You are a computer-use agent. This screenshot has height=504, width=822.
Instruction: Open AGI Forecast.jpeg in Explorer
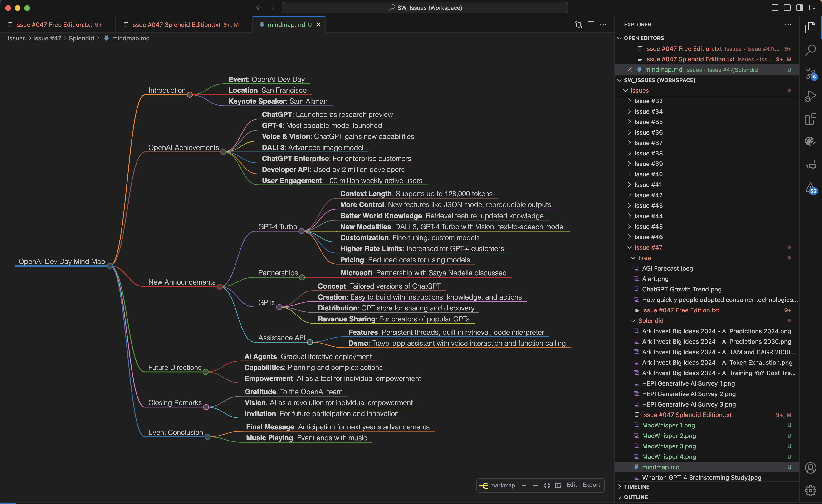(707, 268)
